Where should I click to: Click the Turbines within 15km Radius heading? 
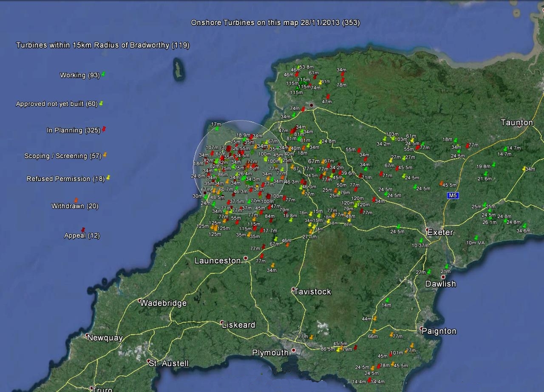pyautogui.click(x=102, y=45)
